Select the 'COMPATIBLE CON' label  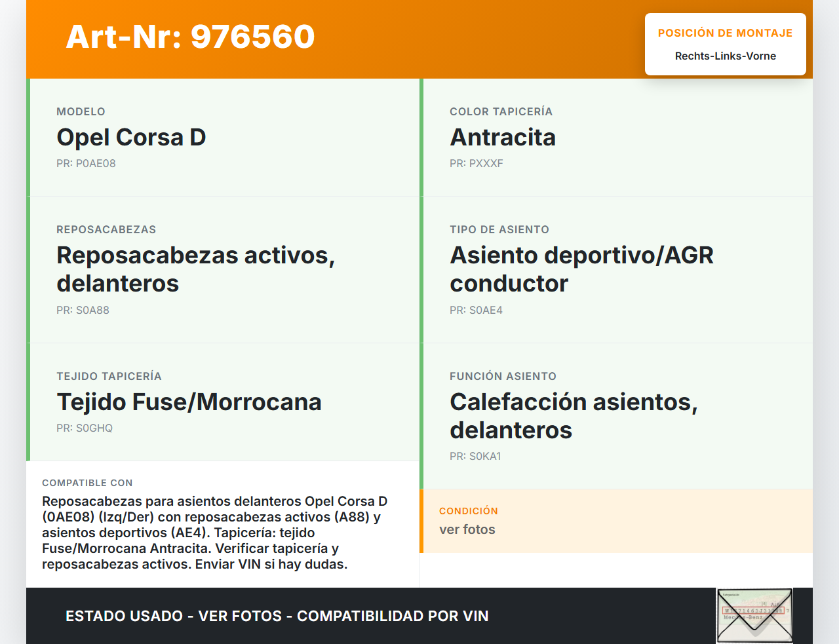click(x=87, y=483)
